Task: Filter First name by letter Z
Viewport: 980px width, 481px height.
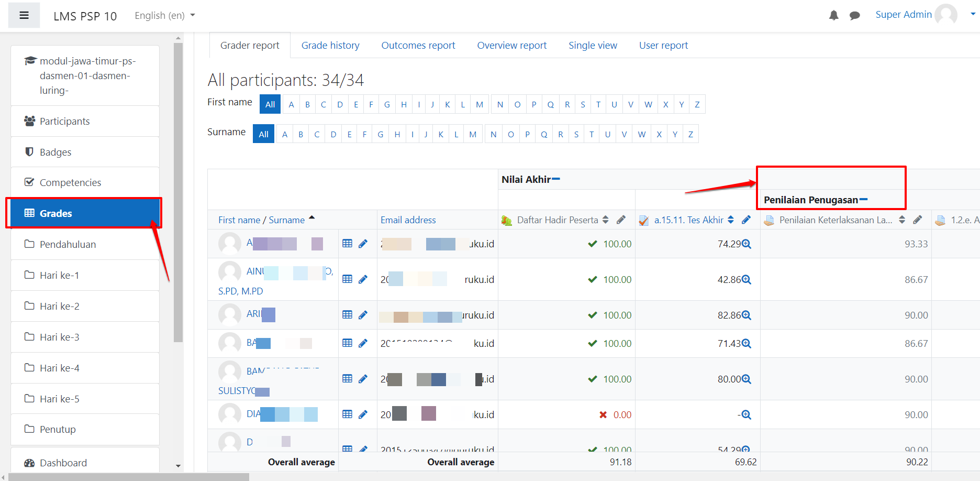Action: point(697,104)
